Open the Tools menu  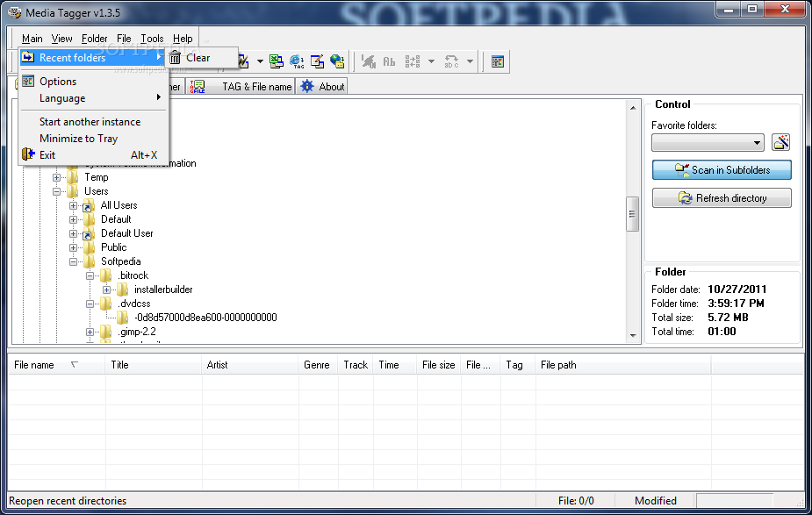[152, 39]
